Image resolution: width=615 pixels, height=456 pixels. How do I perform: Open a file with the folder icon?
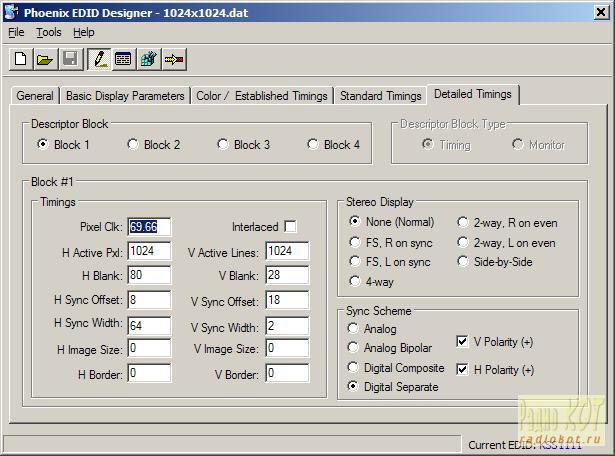pyautogui.click(x=45, y=59)
